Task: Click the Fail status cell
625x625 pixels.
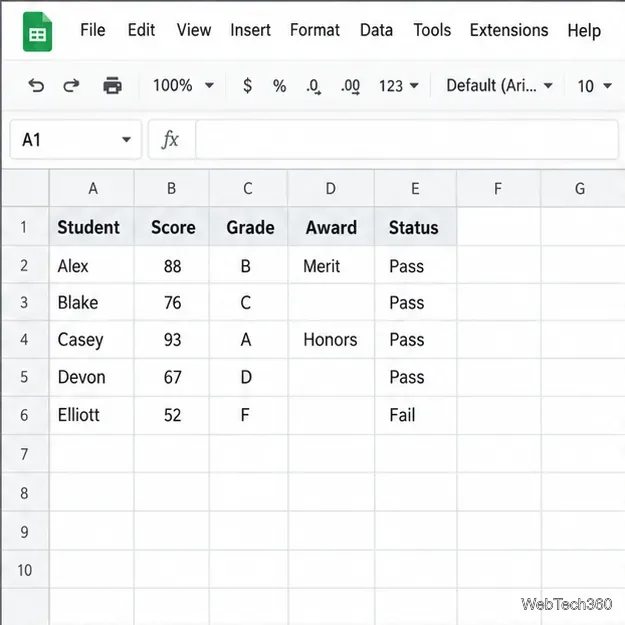Action: pos(415,415)
